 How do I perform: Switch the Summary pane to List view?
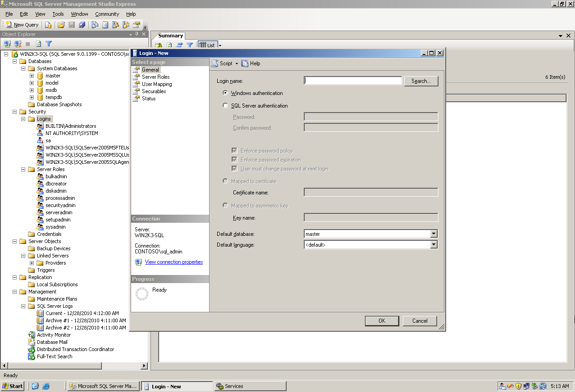[x=207, y=45]
